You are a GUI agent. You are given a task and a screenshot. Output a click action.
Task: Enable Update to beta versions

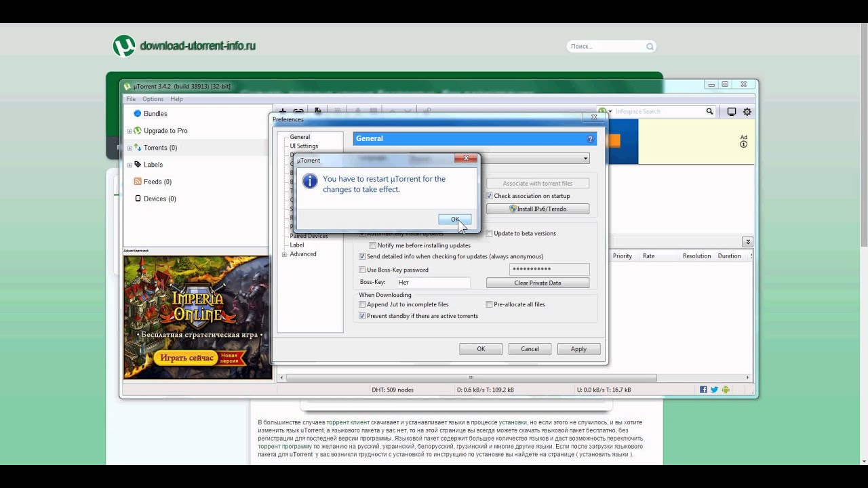pos(490,233)
